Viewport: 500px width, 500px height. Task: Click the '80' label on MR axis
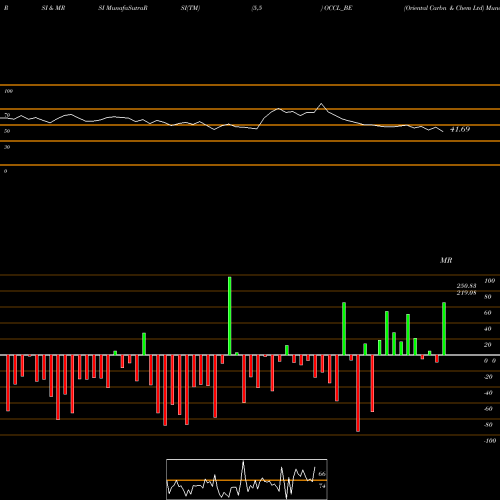(488, 297)
